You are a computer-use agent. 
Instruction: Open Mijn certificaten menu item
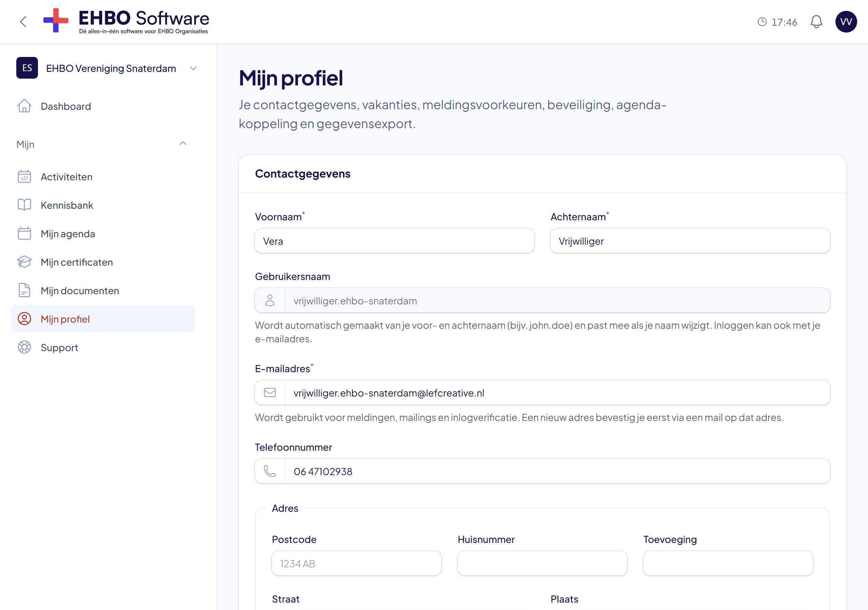(103, 262)
